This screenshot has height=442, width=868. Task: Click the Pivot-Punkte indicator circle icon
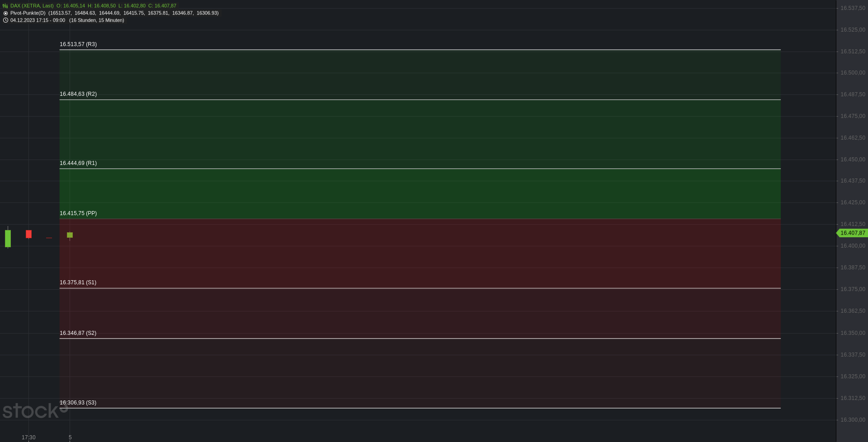(5, 13)
